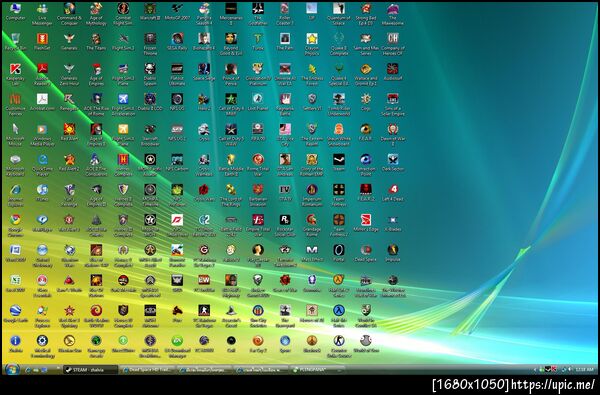Open Tomb Raider Underworld icon
This screenshot has height=395, width=600.
coord(339,105)
